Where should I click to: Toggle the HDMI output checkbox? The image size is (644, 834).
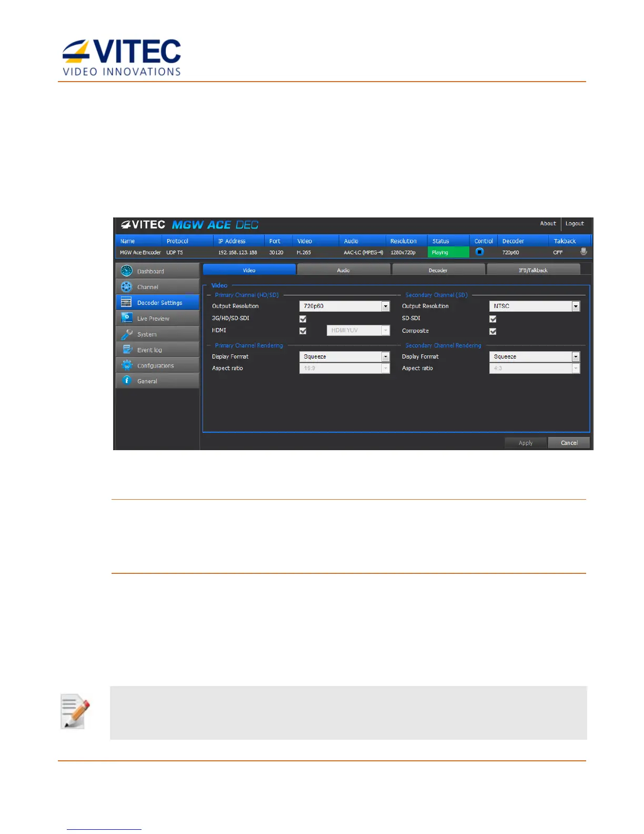pos(303,331)
